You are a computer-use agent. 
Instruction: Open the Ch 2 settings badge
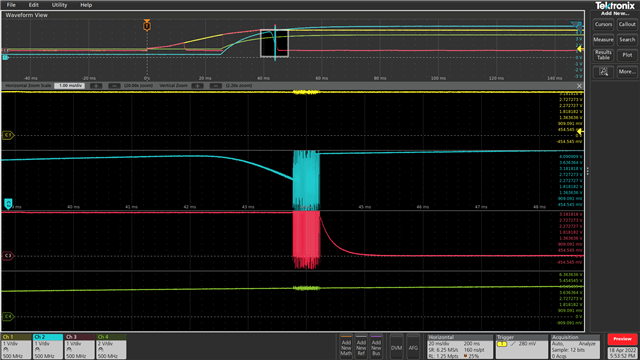click(x=48, y=347)
